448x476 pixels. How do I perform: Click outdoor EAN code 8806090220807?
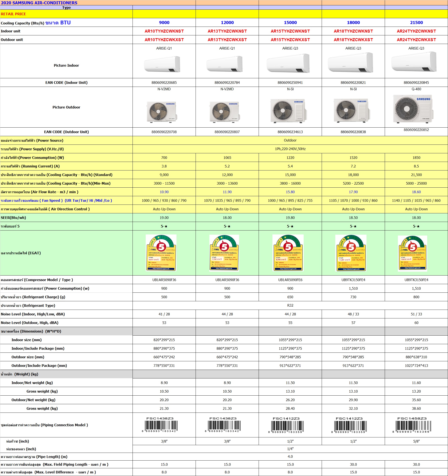(x=227, y=132)
